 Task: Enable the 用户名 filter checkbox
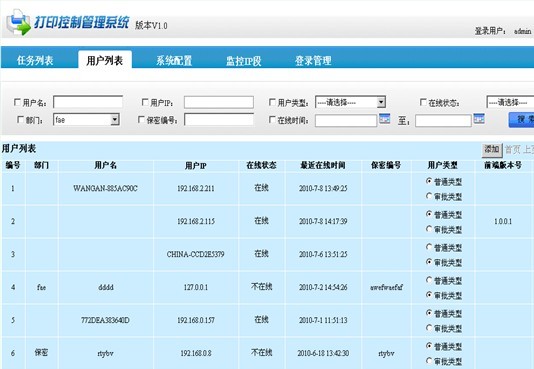point(17,102)
